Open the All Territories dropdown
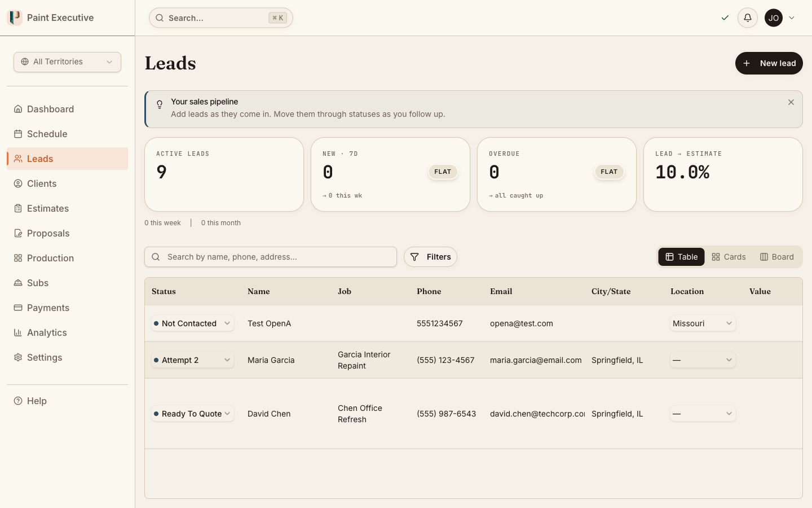Viewport: 812px width, 508px height. (x=67, y=62)
